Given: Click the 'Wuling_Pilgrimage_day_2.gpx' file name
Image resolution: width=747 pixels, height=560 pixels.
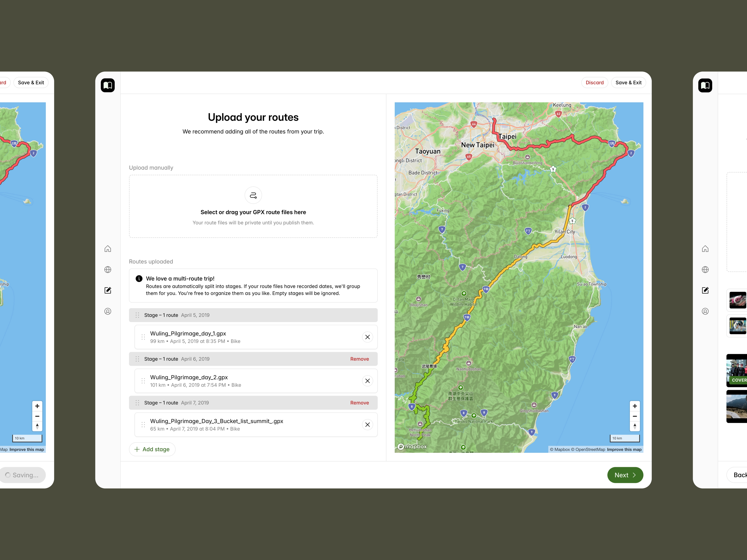Looking at the screenshot, I should coord(189,377).
